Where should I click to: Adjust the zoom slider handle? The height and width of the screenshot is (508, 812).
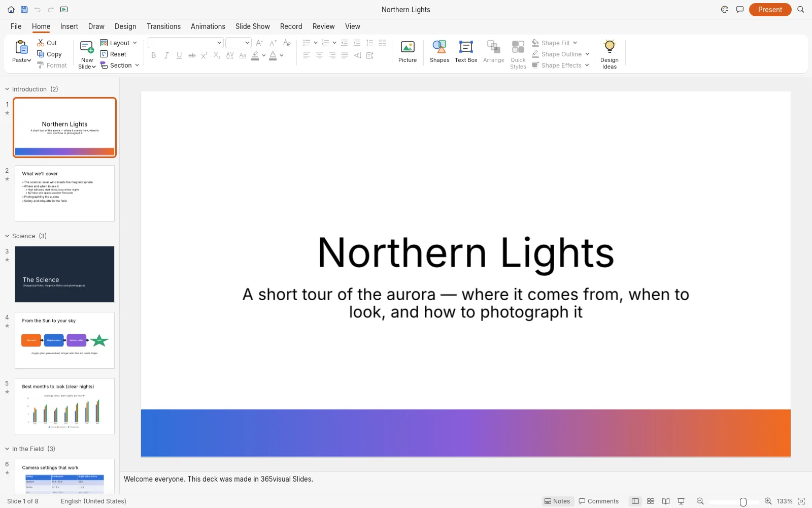[x=743, y=502]
